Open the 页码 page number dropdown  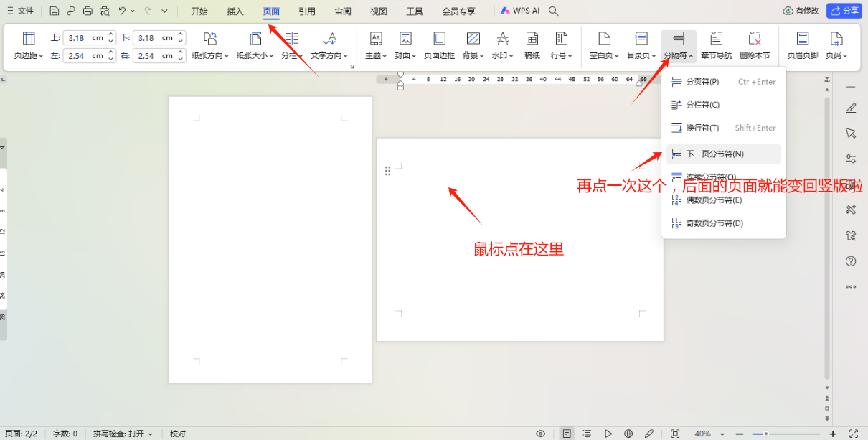[x=836, y=45]
